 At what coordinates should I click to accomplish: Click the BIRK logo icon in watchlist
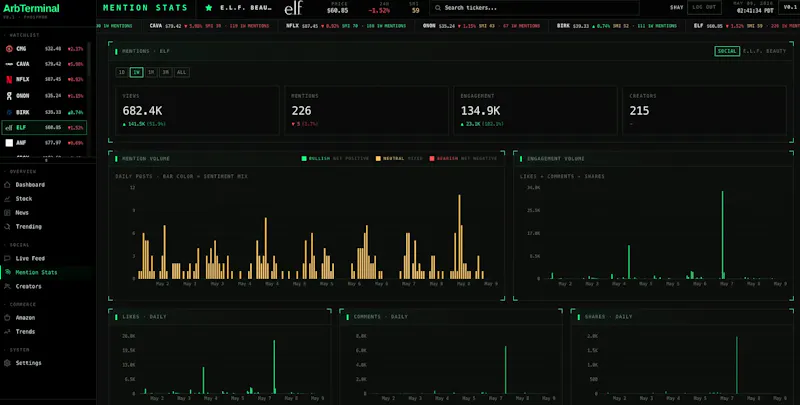click(9, 112)
